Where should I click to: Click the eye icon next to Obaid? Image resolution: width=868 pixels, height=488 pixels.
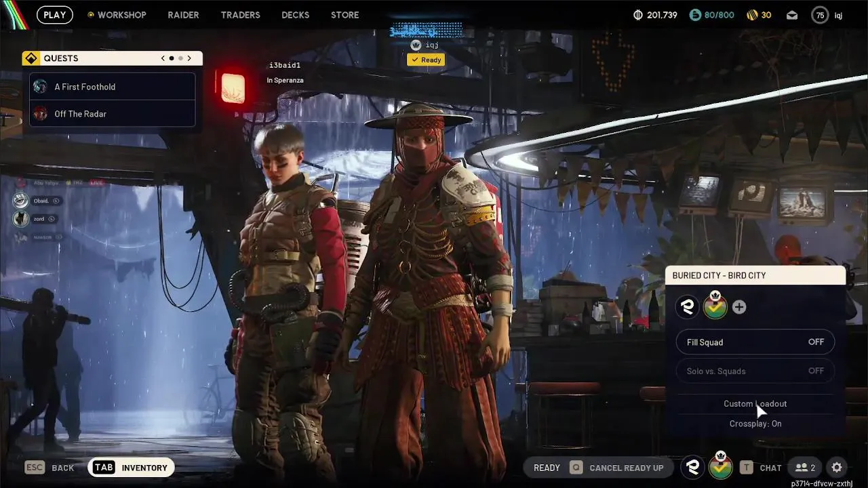[56, 201]
